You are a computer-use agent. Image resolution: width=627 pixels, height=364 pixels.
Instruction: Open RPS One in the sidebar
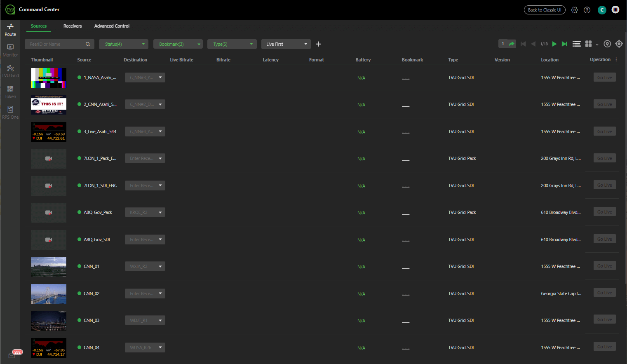coord(10,113)
